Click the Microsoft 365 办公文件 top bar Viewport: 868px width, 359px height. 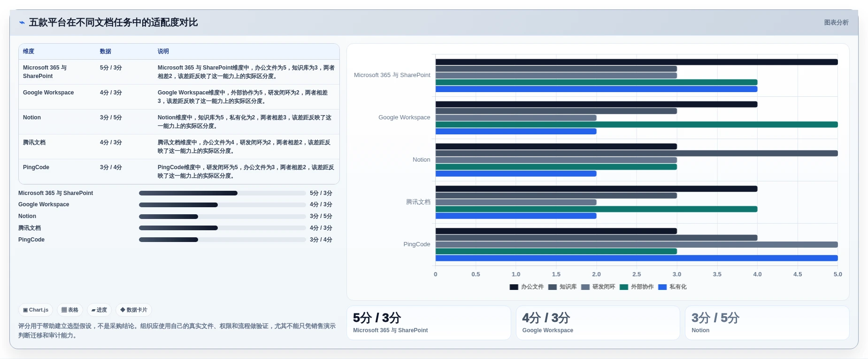[637, 62]
